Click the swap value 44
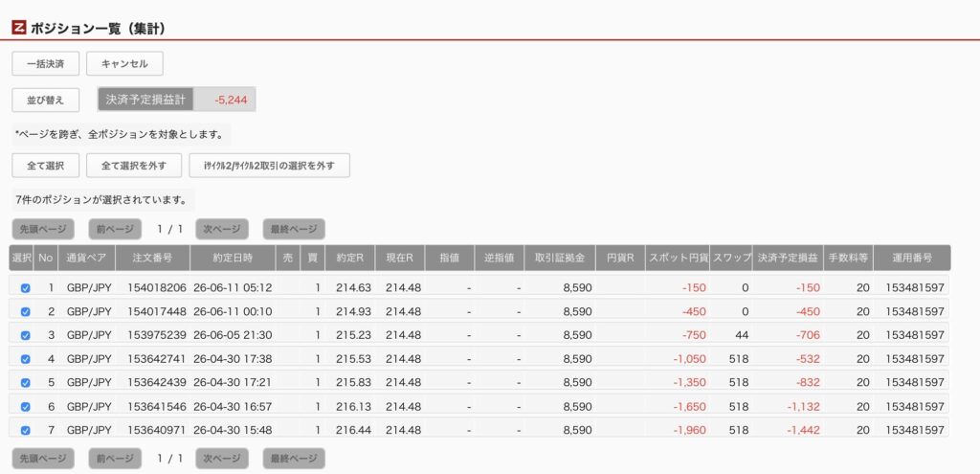 (742, 335)
